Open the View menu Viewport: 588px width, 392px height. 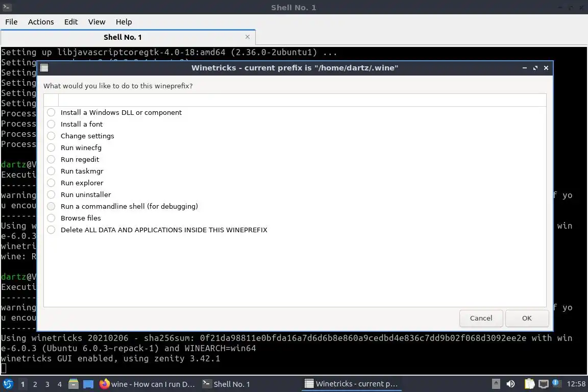(97, 22)
